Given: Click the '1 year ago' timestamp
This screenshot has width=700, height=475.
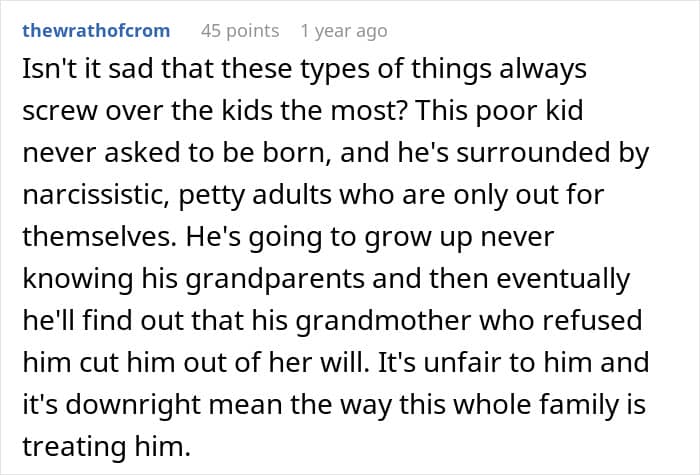Looking at the screenshot, I should coord(343,31).
